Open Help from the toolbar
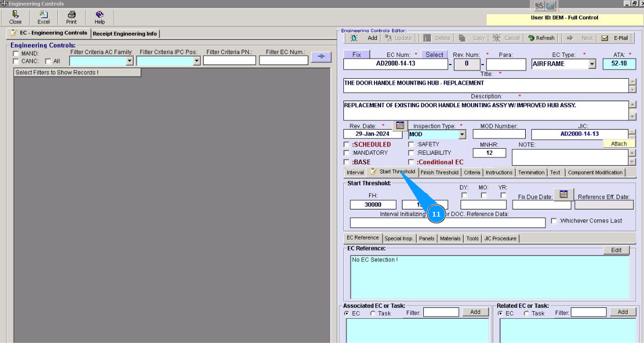 click(100, 18)
